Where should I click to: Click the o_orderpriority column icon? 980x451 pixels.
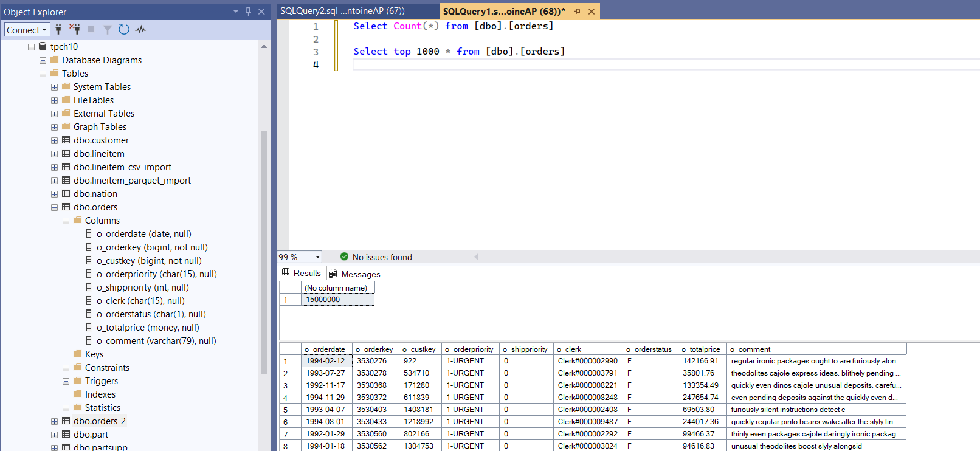89,274
